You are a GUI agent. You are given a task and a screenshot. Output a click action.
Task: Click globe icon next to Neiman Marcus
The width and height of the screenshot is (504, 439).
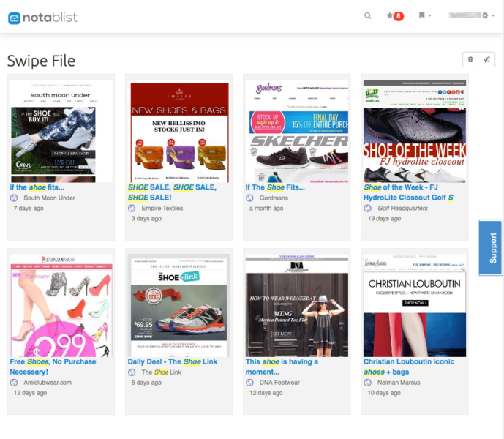[x=367, y=383]
